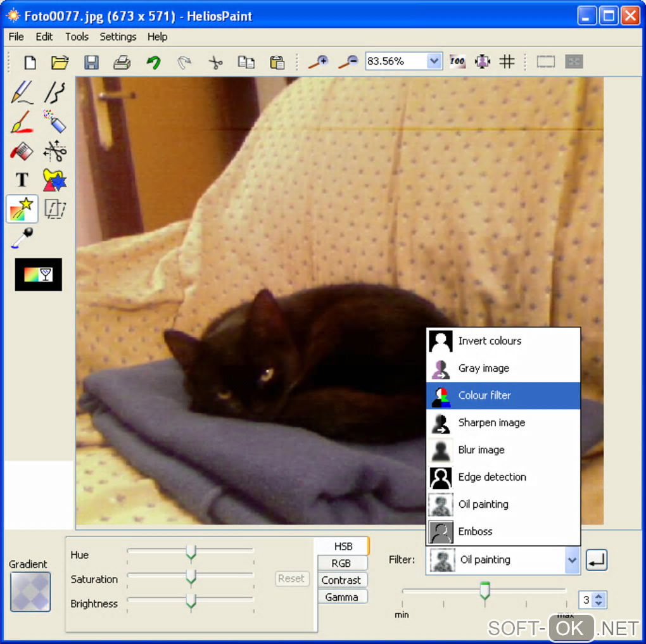Viewport: 646px width, 644px height.
Task: Choose Invert colours filter
Action: point(503,341)
